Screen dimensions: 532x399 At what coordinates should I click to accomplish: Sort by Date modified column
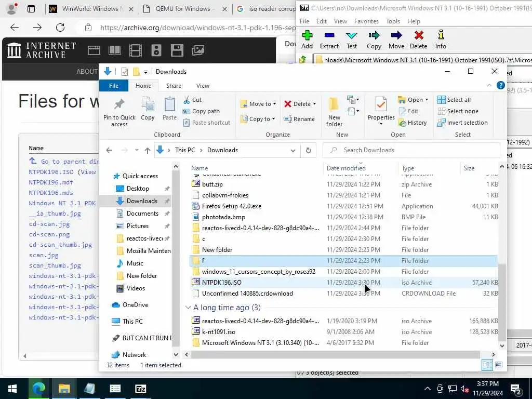click(x=346, y=168)
